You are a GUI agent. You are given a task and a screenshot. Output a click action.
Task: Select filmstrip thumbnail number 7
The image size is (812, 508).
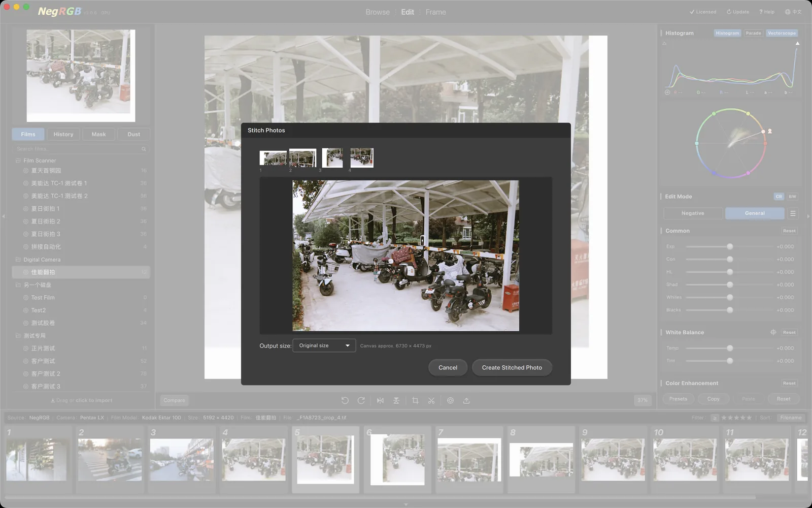click(469, 460)
